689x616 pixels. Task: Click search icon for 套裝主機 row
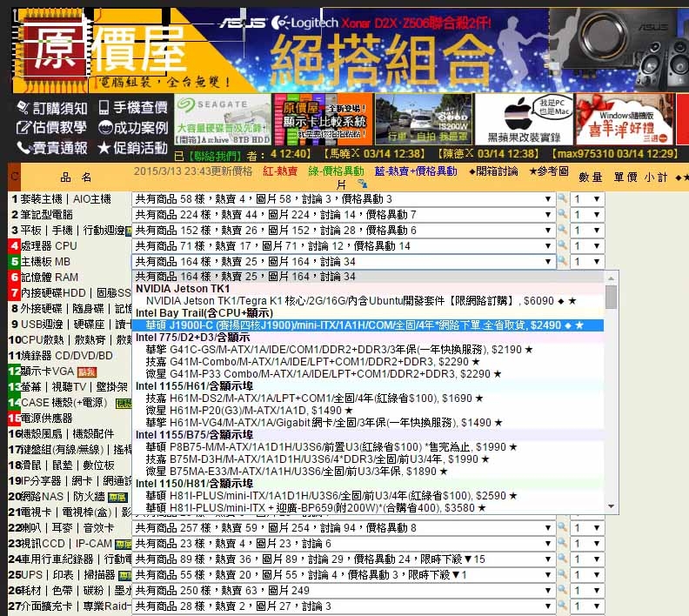(x=563, y=198)
